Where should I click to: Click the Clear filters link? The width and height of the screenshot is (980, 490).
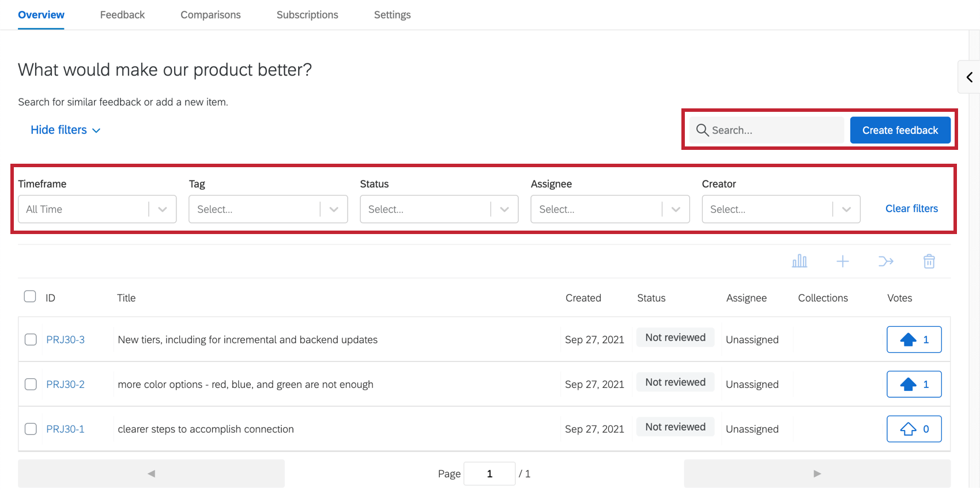(911, 209)
